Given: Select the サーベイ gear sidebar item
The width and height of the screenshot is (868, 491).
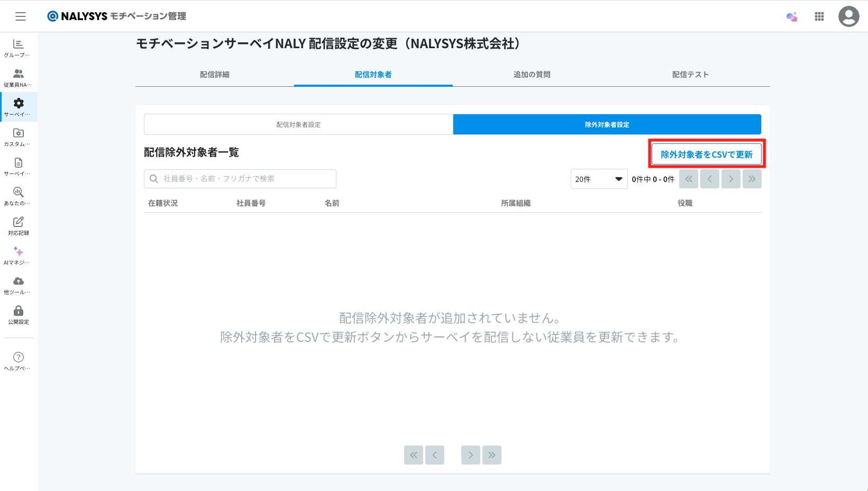Looking at the screenshot, I should pyautogui.click(x=19, y=107).
